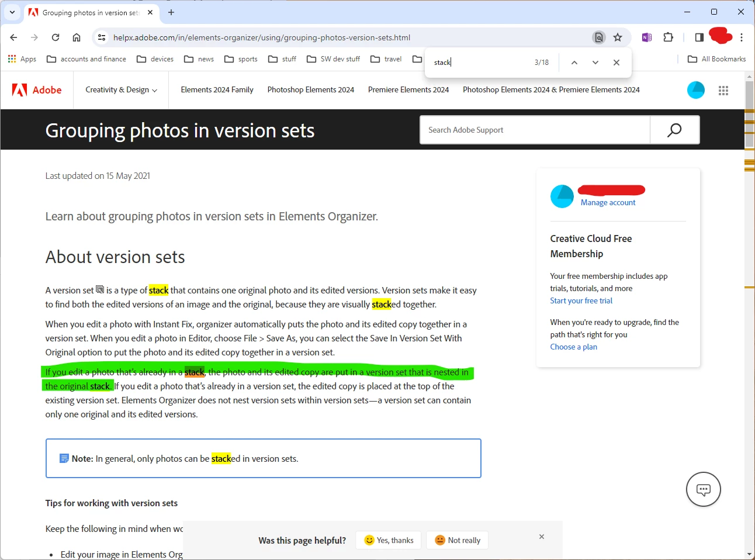The image size is (755, 560).
Task: Open the tab search dropdown arrow
Action: (12, 12)
